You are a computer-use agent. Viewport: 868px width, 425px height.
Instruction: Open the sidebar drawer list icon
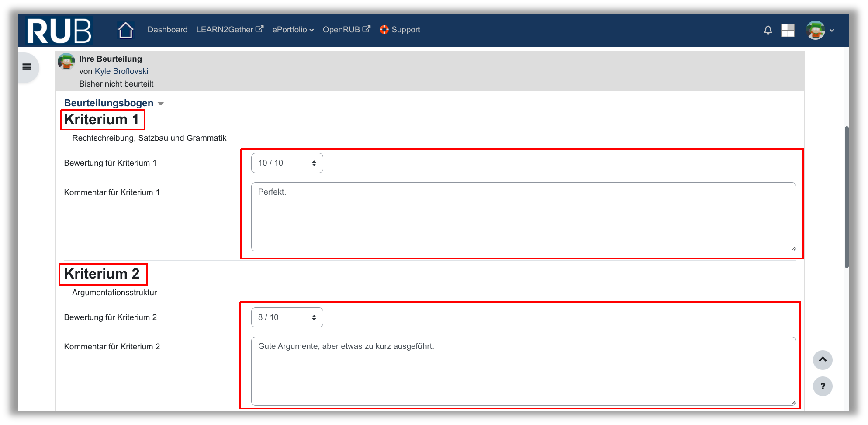tap(27, 67)
